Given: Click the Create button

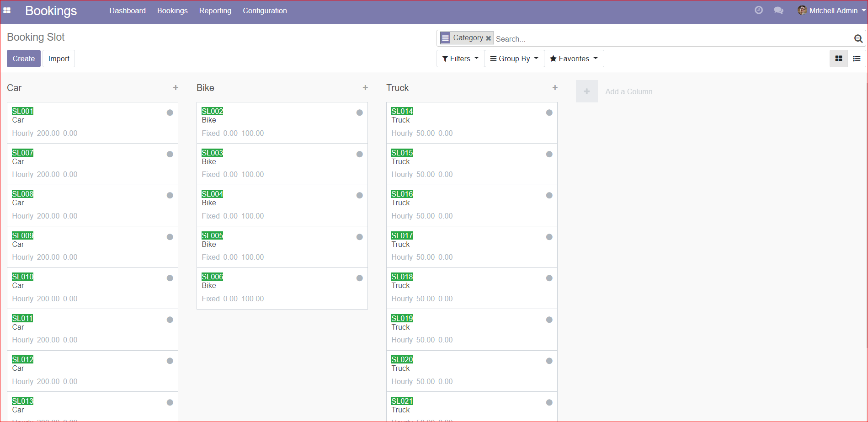Looking at the screenshot, I should pyautogui.click(x=24, y=59).
